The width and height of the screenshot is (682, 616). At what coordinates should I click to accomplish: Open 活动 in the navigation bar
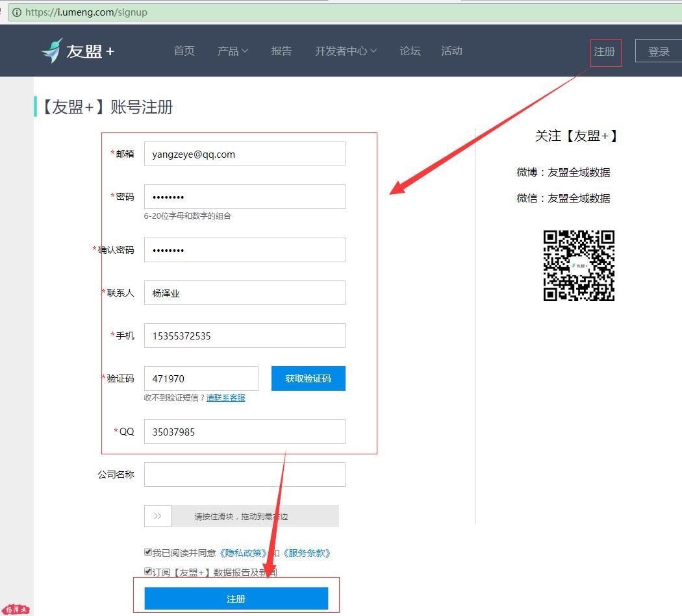tap(451, 51)
